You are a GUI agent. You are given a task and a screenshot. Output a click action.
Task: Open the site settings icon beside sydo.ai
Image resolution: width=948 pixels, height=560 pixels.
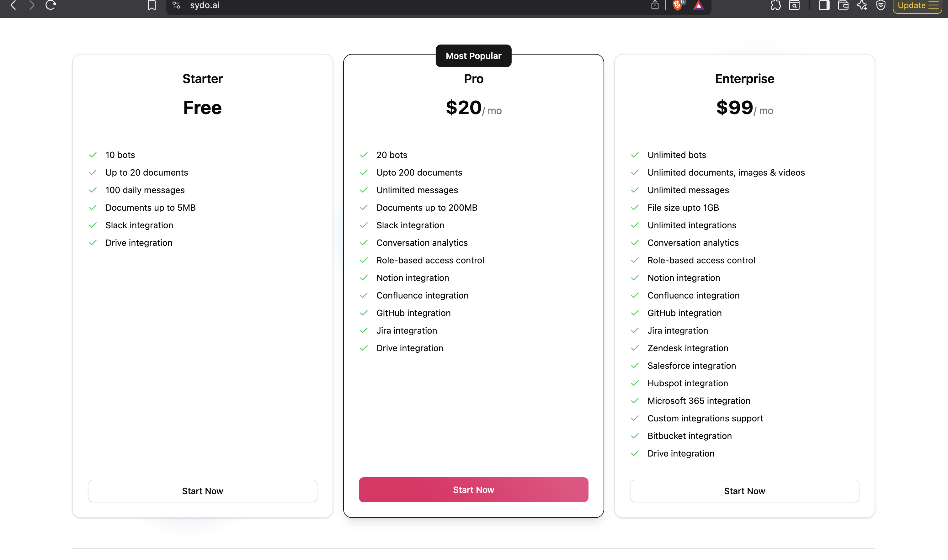pos(176,5)
